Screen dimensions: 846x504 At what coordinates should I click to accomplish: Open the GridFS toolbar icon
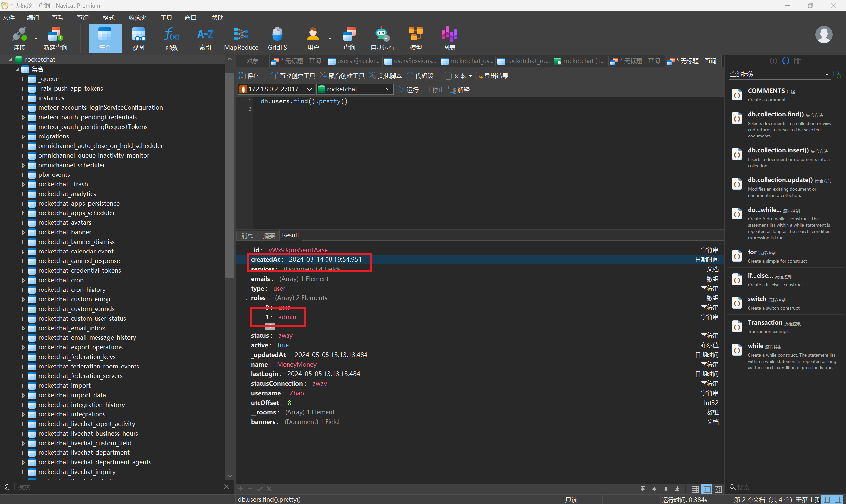277,38
